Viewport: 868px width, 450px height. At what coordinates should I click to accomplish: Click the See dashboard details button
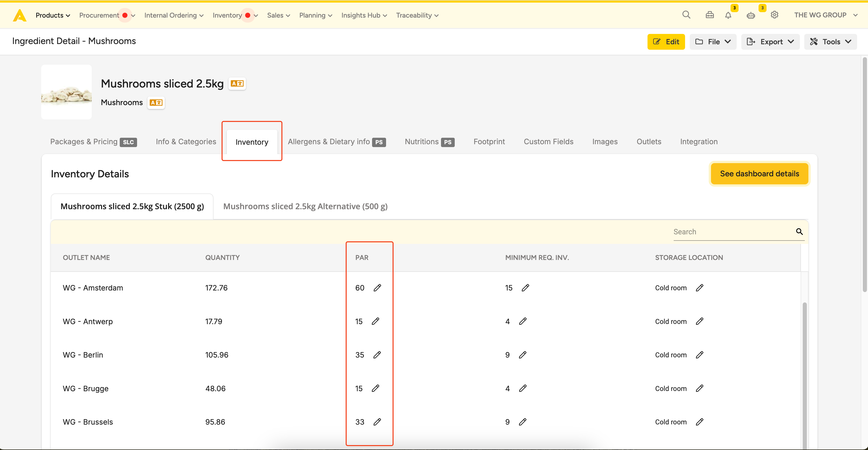point(759,174)
